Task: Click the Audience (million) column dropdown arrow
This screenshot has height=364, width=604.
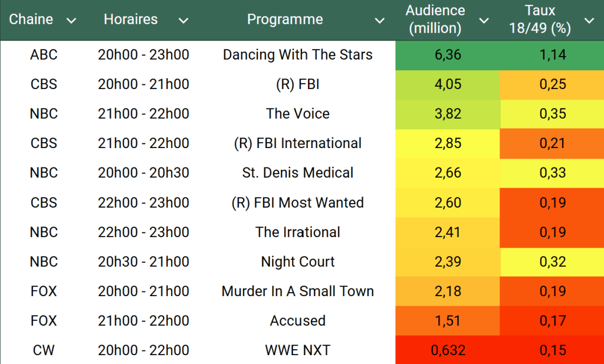Action: tap(484, 21)
